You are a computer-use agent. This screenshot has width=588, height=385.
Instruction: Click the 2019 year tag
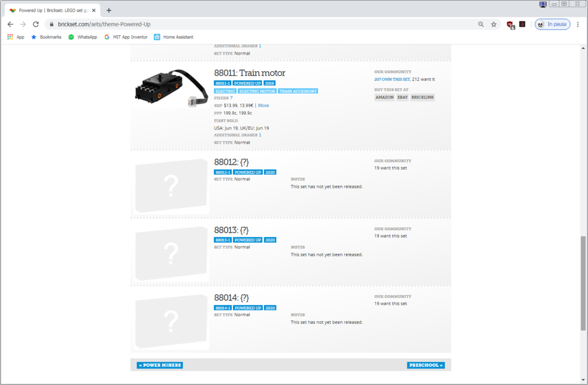(269, 83)
